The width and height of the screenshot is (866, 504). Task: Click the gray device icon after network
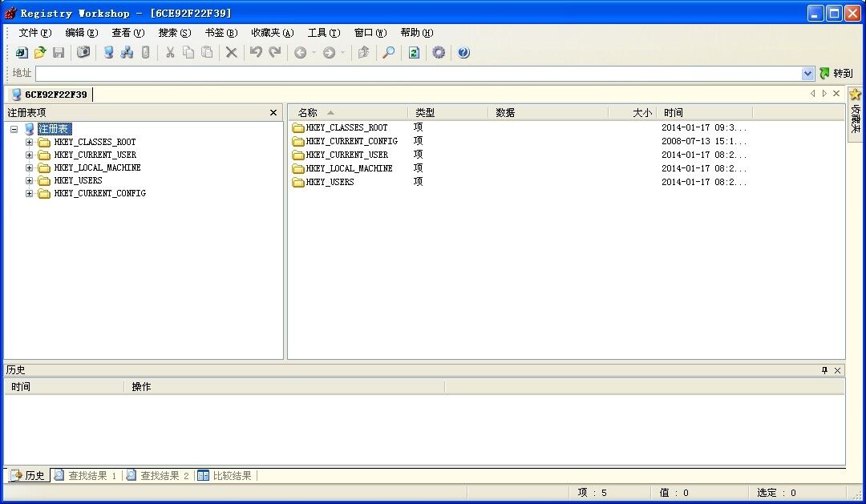coord(145,52)
